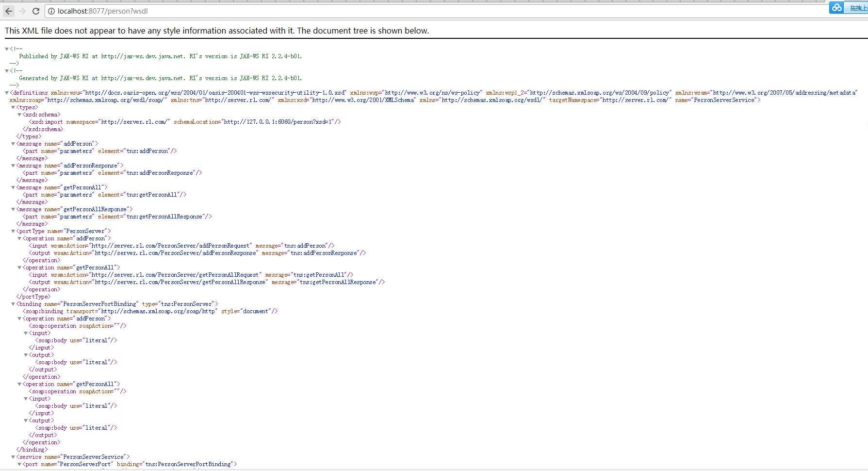Click the closing types tag

29,136
